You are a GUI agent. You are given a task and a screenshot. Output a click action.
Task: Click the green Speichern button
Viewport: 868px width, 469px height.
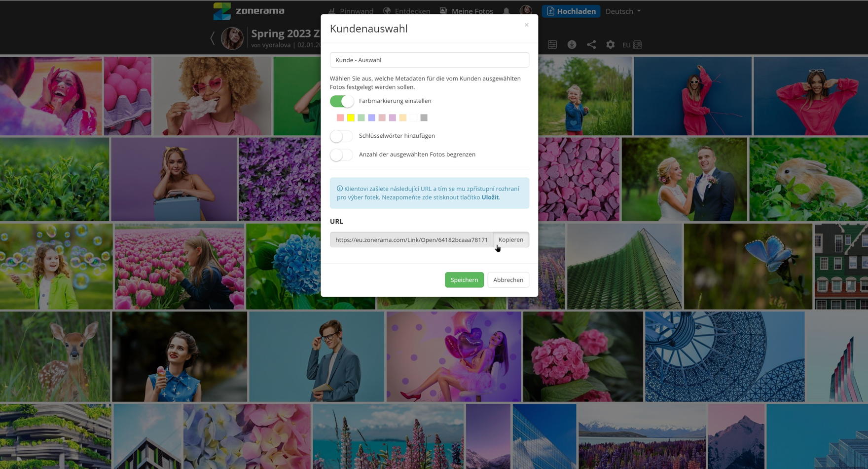pos(464,280)
